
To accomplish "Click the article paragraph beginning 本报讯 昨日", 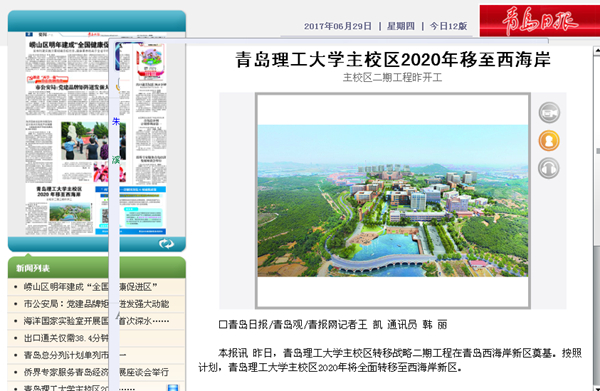I will (x=390, y=360).
